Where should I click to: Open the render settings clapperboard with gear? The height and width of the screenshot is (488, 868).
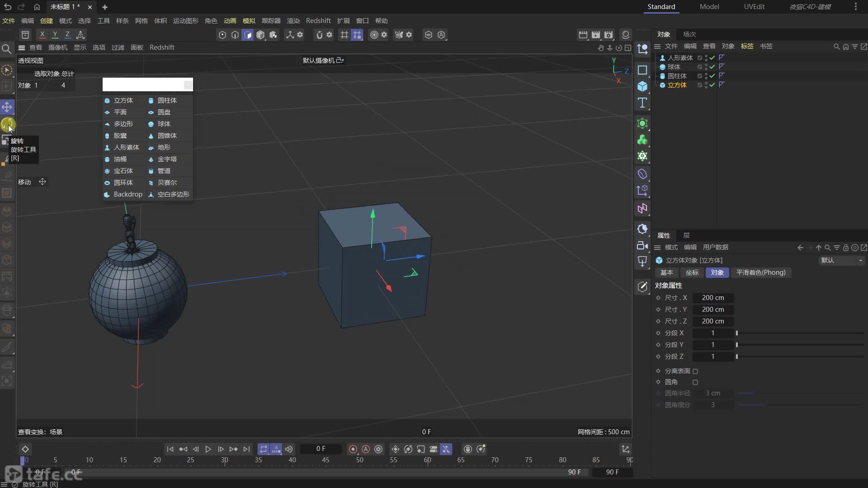tap(609, 35)
